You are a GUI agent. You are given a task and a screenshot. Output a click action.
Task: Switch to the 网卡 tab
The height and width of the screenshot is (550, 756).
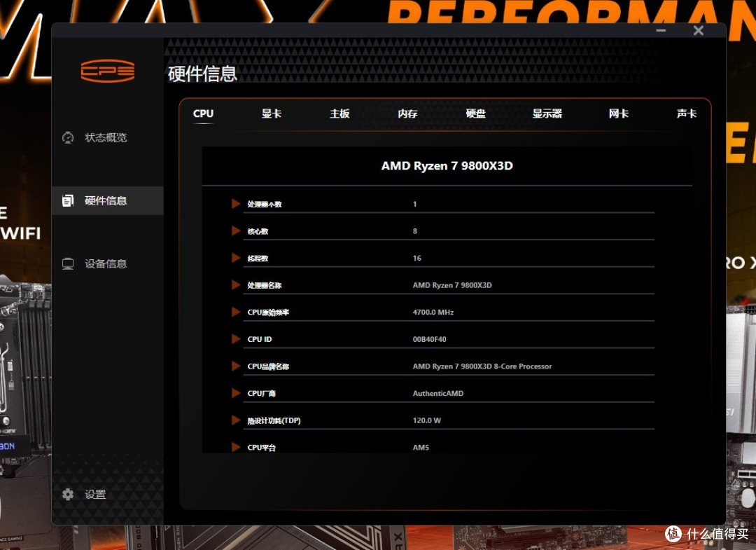[619, 114]
